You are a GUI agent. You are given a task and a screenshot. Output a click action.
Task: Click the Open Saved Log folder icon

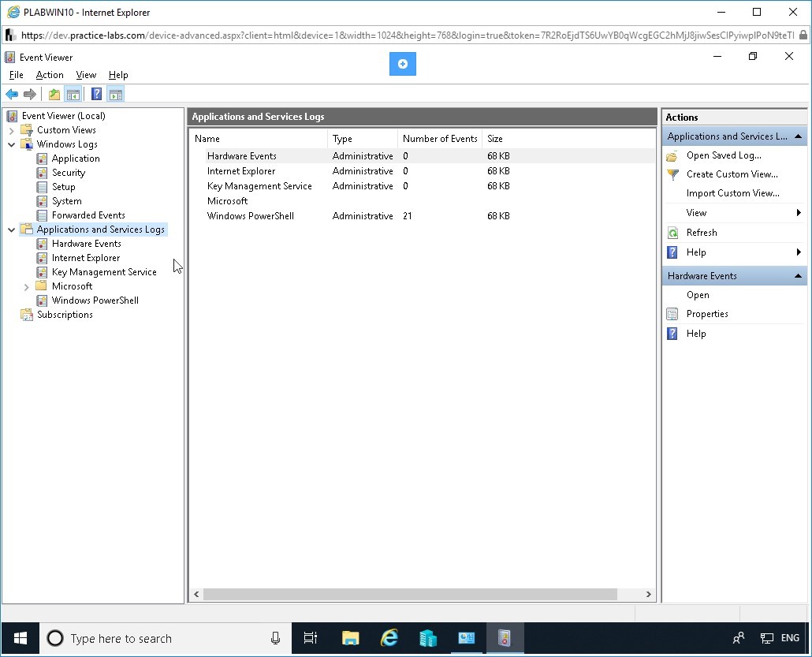672,155
